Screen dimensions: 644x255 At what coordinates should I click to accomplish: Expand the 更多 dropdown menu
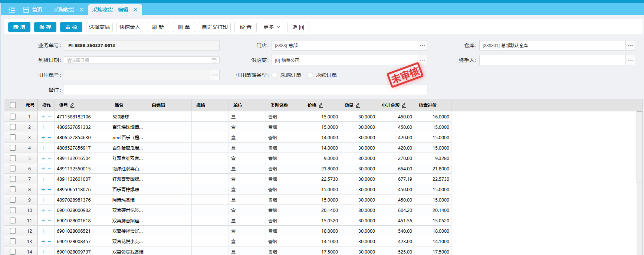[272, 27]
